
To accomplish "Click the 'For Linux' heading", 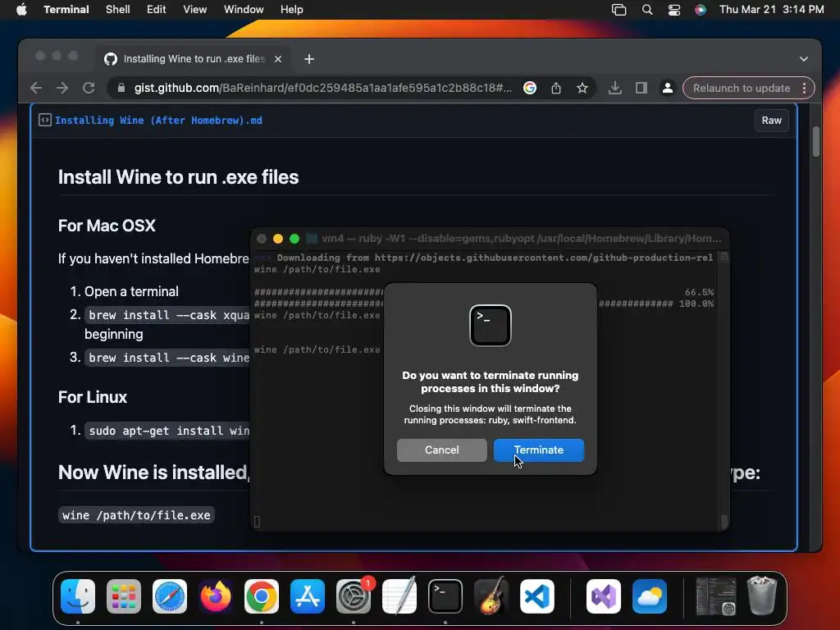I will 93,398.
